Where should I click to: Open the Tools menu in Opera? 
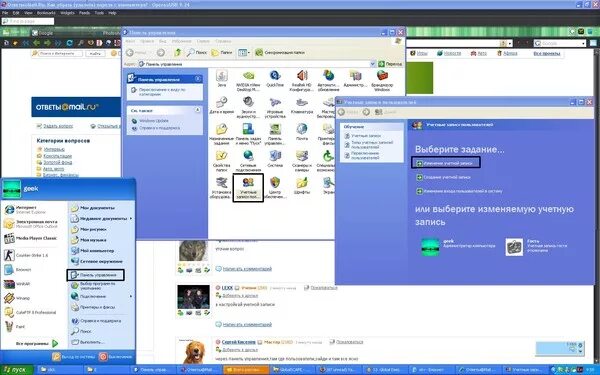(x=99, y=13)
